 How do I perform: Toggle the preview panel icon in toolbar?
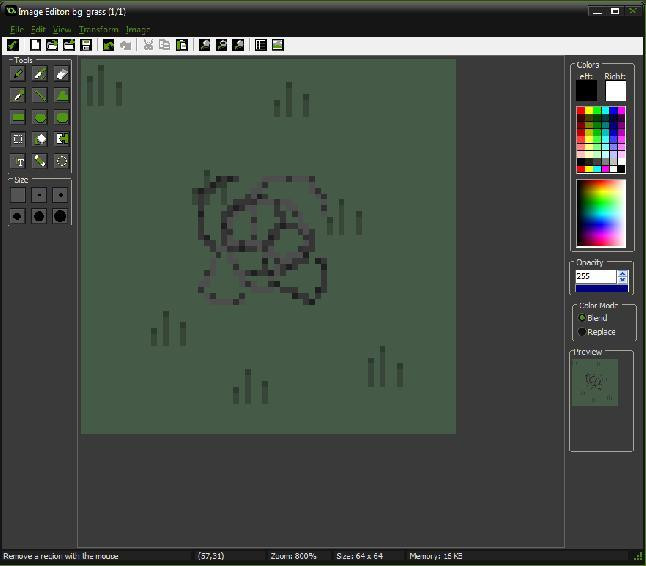click(x=278, y=45)
